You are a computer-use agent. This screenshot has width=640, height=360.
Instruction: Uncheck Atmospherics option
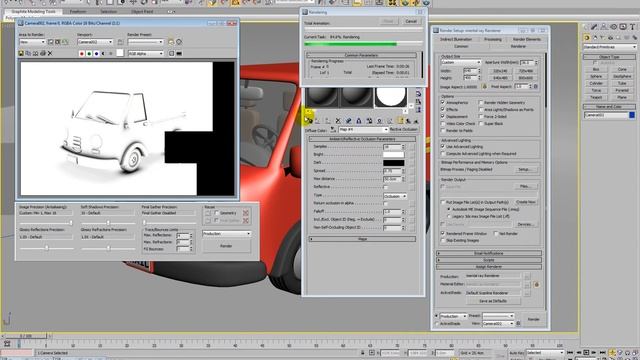point(443,102)
